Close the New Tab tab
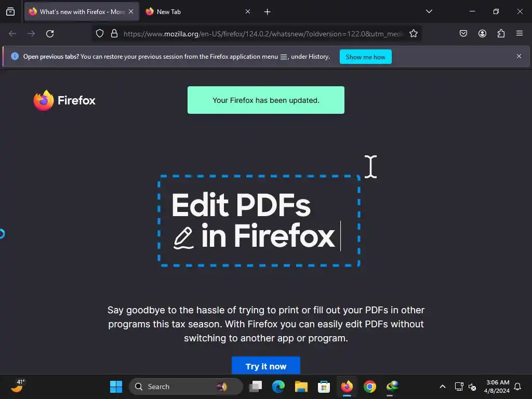This screenshot has width=532, height=399. (x=248, y=11)
